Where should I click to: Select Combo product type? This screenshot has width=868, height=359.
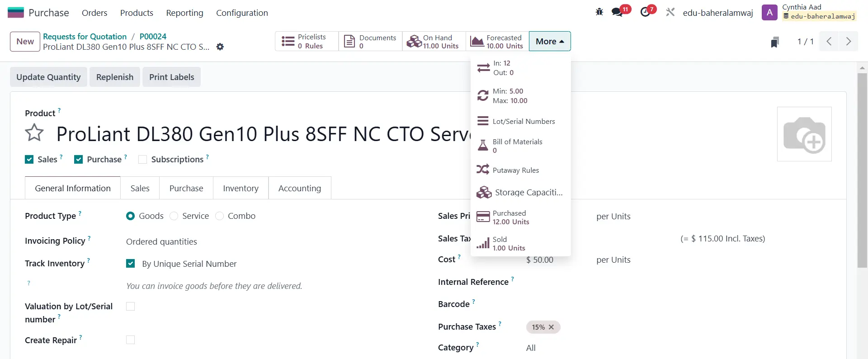(220, 216)
